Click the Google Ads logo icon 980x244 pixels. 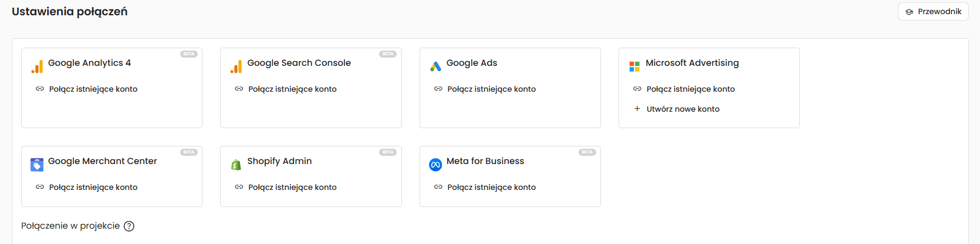pos(435,66)
